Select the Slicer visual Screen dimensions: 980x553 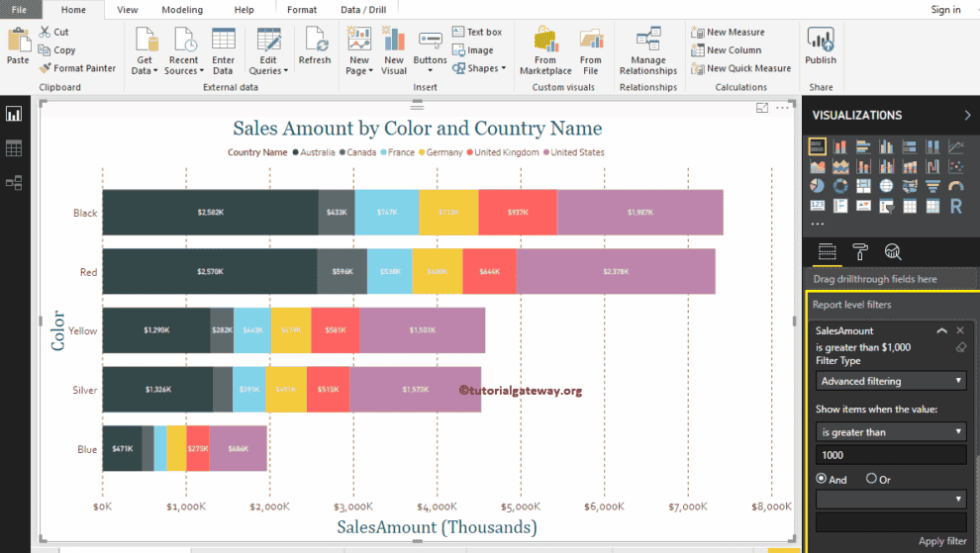[x=886, y=206]
